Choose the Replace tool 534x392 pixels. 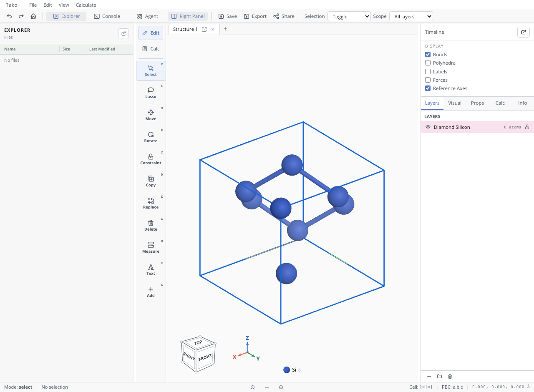coord(151,204)
